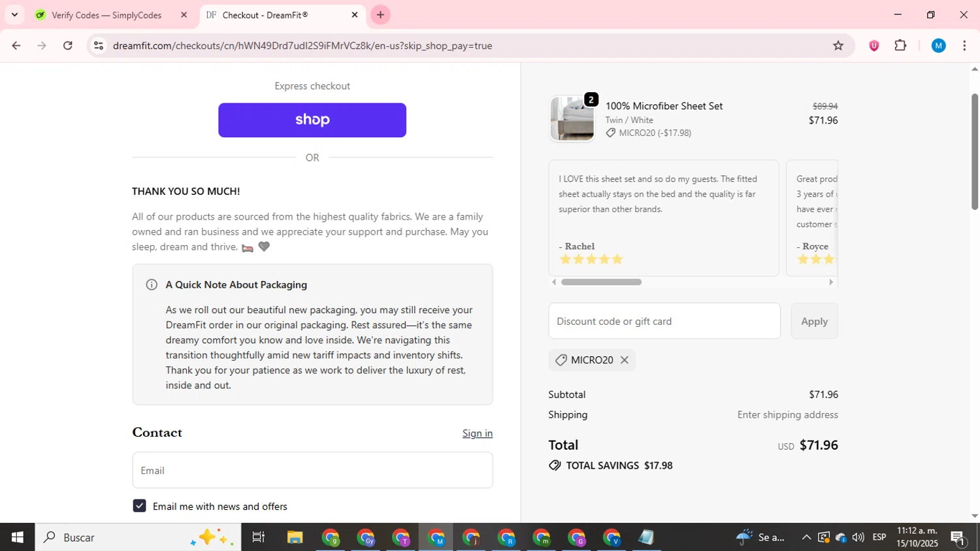Select the Checkout - DreamFit tab
The image size is (980, 551).
point(282,15)
